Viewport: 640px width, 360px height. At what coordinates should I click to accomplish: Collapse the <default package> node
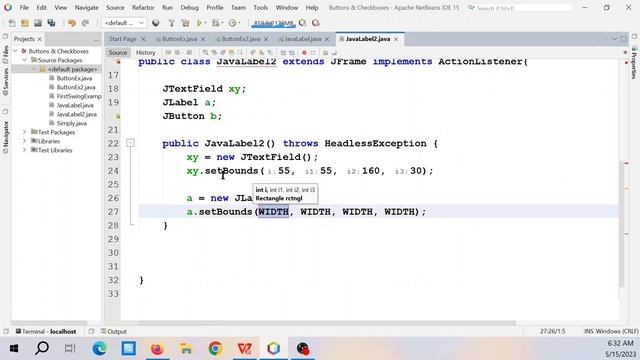coord(34,69)
